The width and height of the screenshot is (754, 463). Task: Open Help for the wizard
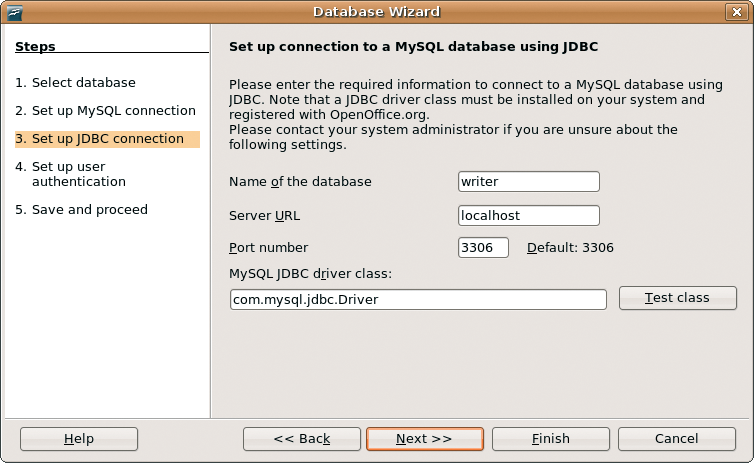[x=79, y=439]
